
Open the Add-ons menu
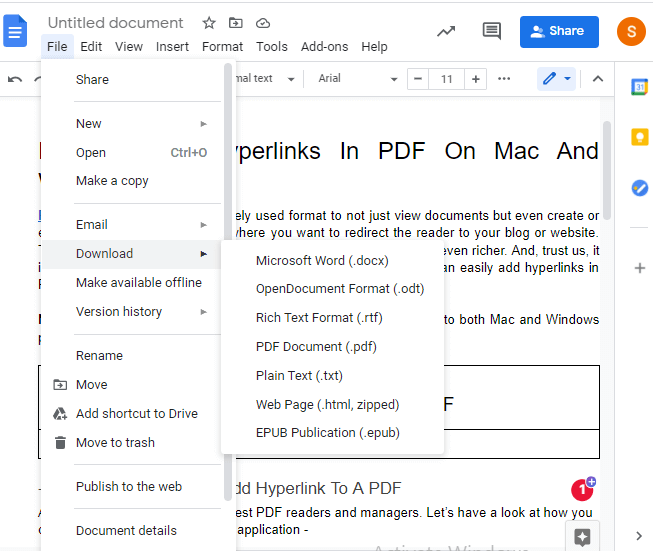click(324, 47)
